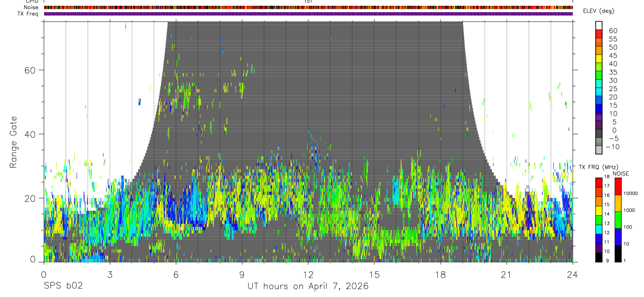Pick the black bottom segment of NOISE colorbar

[617, 254]
